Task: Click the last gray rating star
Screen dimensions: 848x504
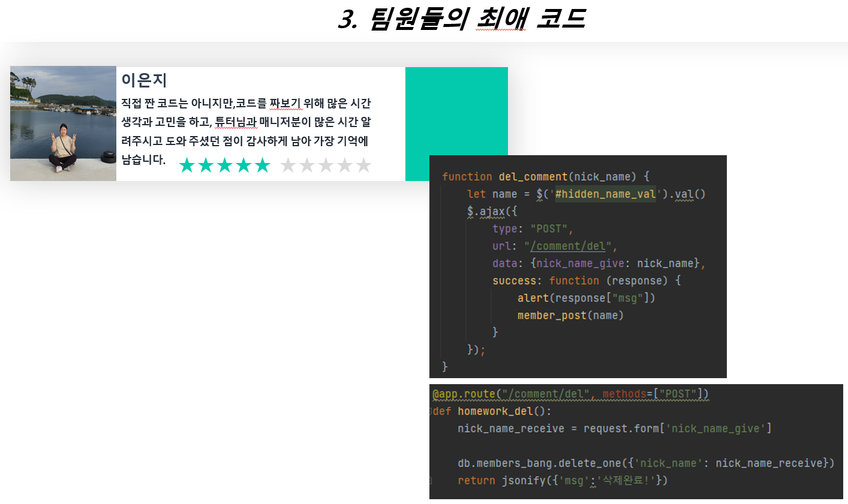Action: point(364,165)
